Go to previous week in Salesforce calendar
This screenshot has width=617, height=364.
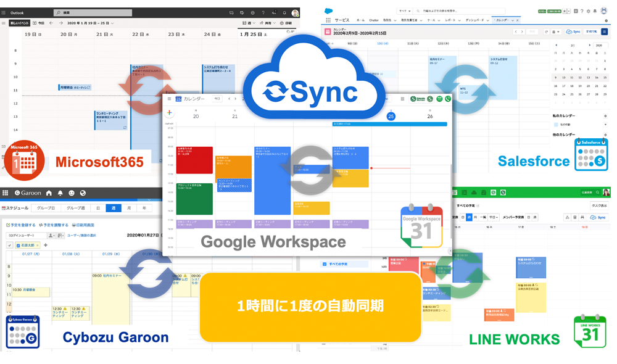coord(516,31)
